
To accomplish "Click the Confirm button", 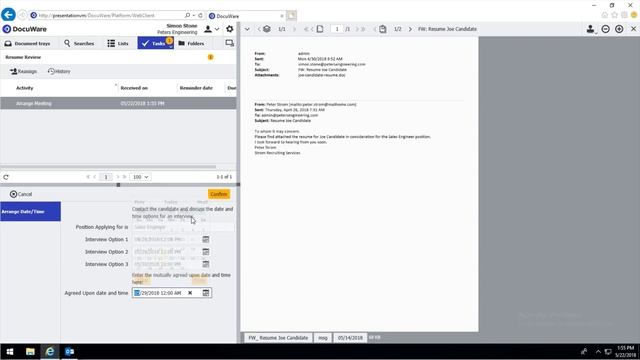I will (219, 194).
